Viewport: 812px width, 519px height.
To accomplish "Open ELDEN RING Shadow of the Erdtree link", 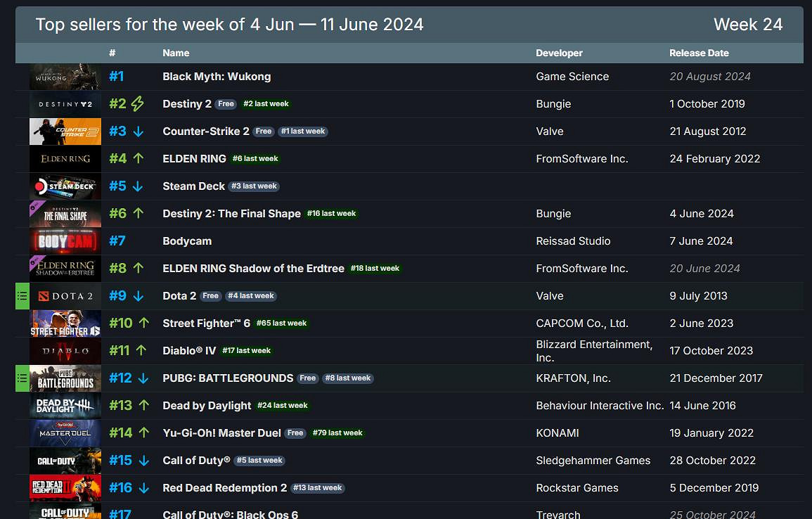I will click(253, 269).
